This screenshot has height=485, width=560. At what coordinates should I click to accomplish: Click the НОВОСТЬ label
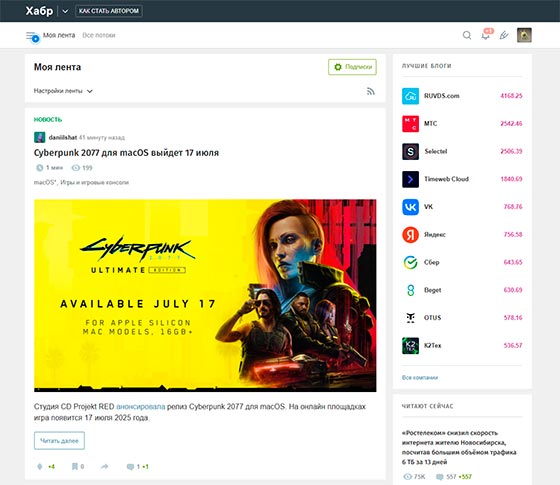point(48,120)
